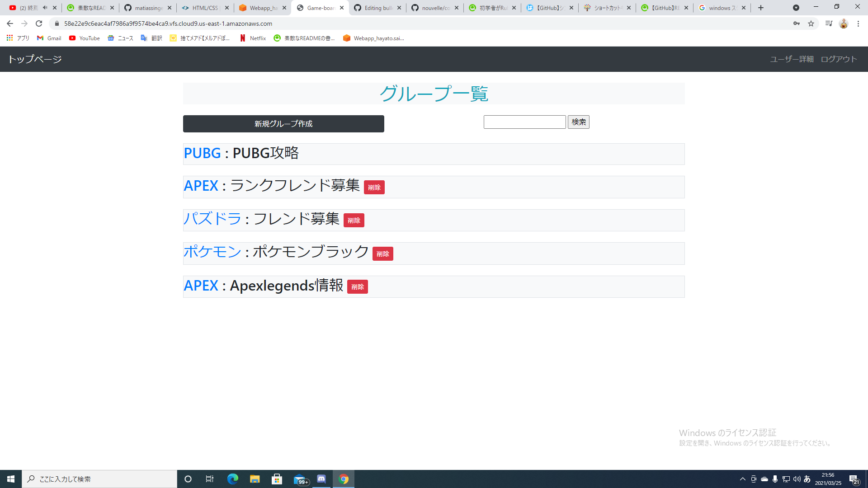Open the tab search dropdown
868x488 pixels.
pyautogui.click(x=796, y=7)
